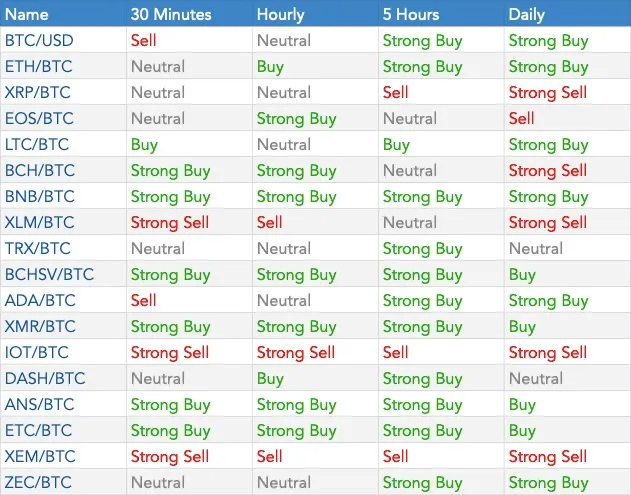Select the Hourly column header
The width and height of the screenshot is (631, 495).
(x=280, y=14)
